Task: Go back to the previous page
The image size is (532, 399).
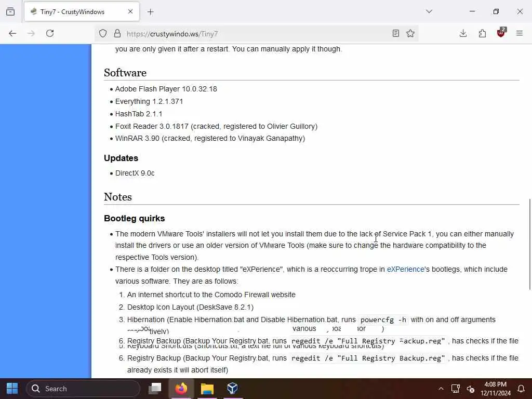Action: pos(12,33)
